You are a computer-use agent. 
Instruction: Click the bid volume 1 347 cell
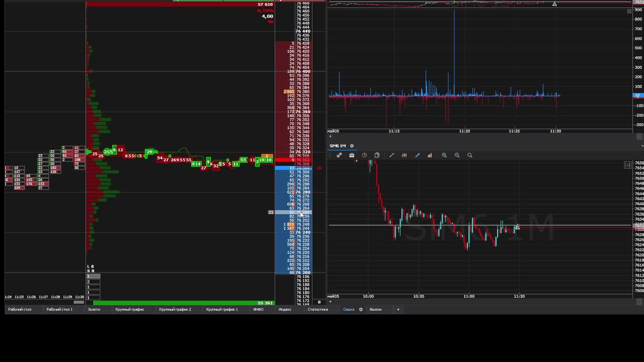click(289, 228)
